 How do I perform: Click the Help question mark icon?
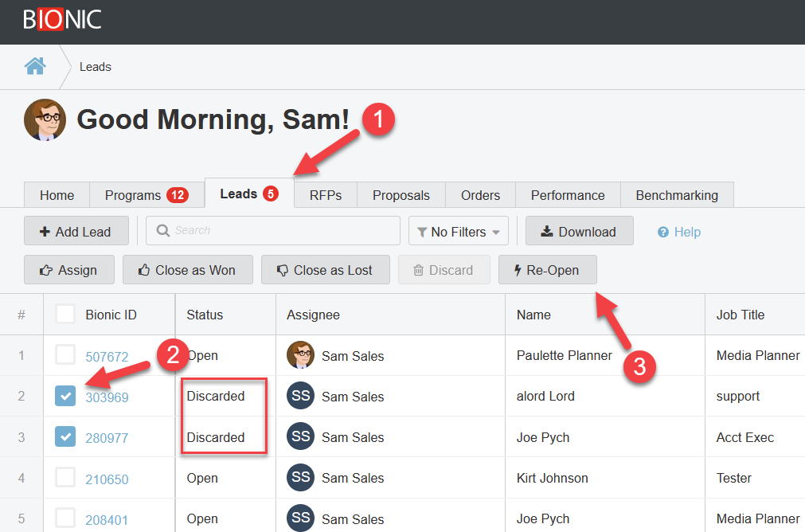pos(662,232)
